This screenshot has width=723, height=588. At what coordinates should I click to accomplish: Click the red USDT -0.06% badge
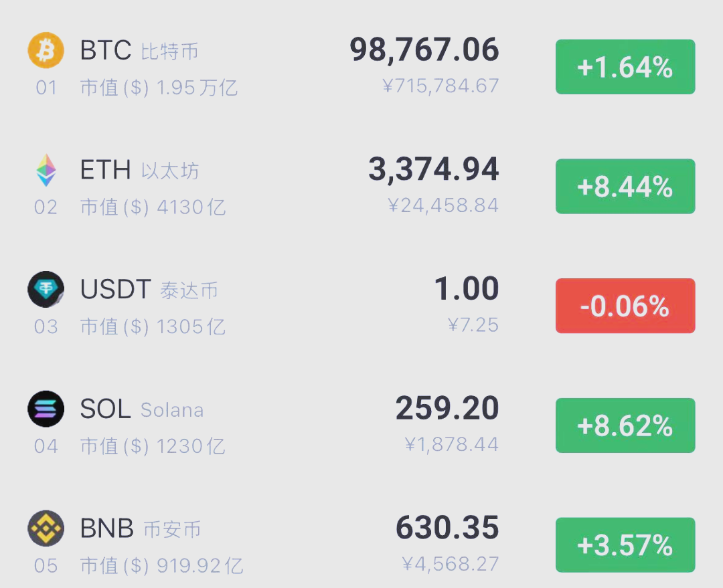(625, 306)
